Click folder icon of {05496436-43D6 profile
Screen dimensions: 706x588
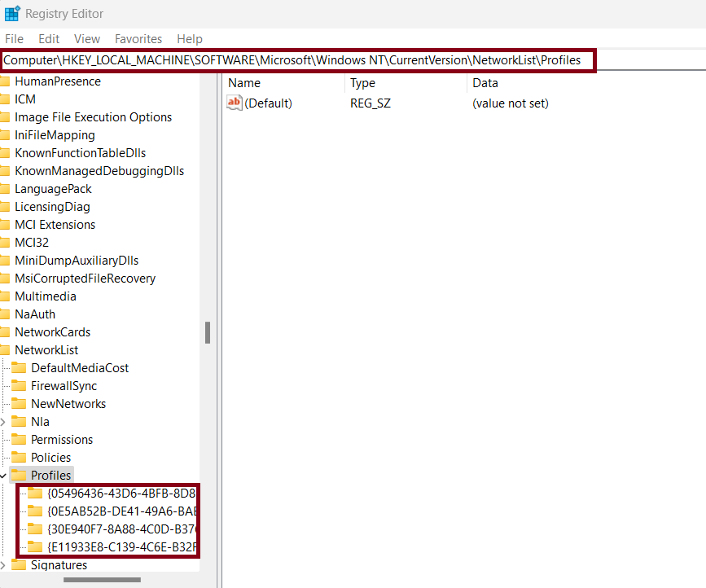pos(35,494)
